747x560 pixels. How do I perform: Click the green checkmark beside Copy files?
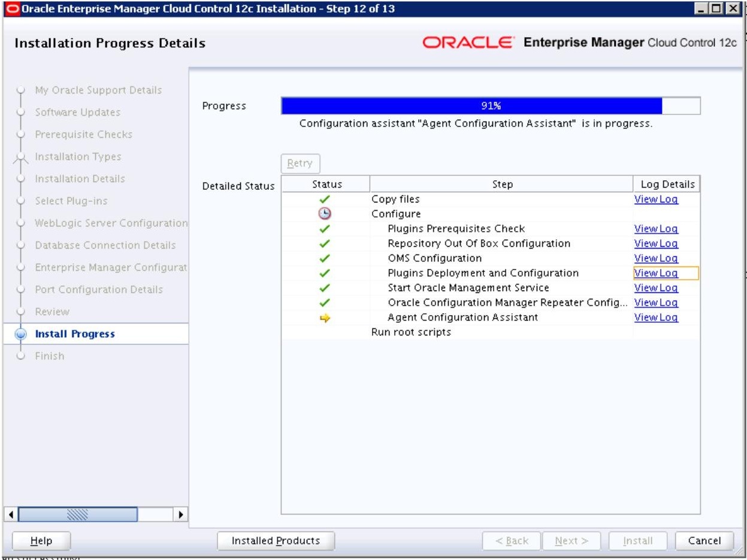coord(326,199)
